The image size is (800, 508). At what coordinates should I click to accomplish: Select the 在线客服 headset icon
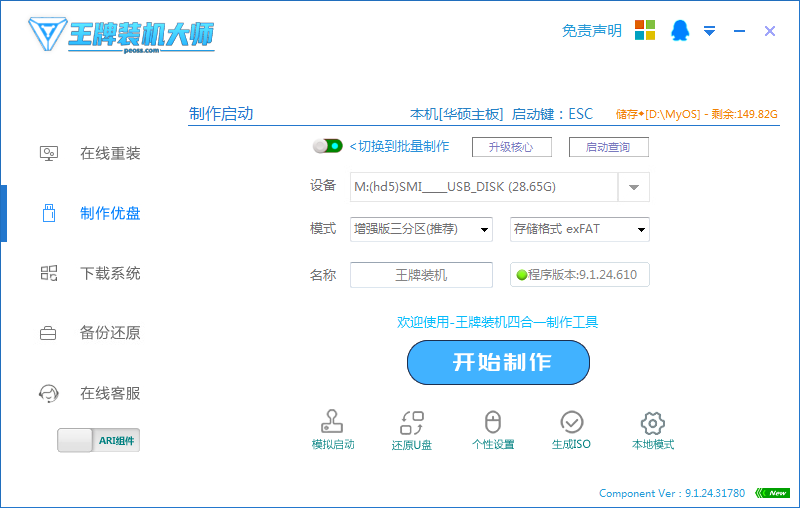click(x=49, y=393)
